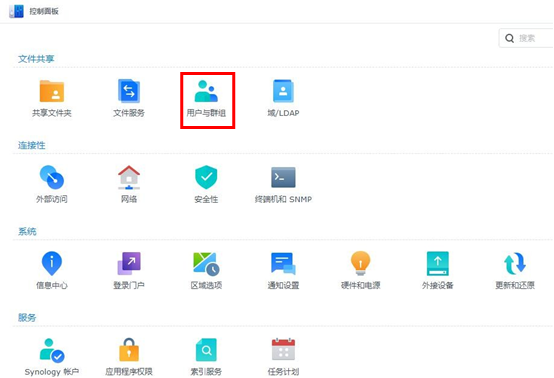Open 文件服务 file services
Screen dimensions: 554x378
(x=129, y=91)
